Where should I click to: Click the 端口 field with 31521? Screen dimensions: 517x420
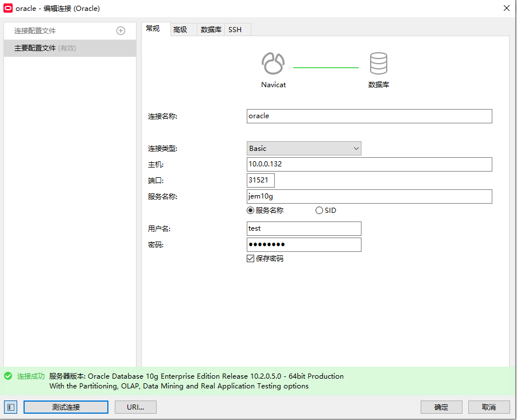pos(261,180)
